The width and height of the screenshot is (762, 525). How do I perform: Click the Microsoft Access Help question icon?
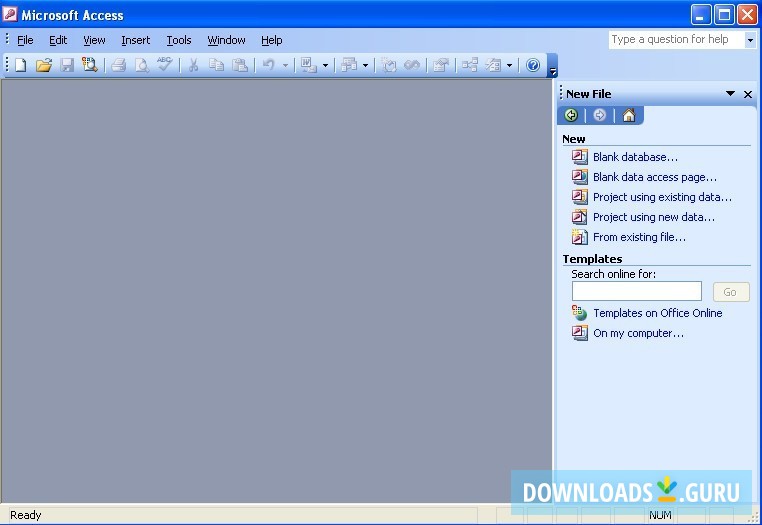[x=533, y=65]
